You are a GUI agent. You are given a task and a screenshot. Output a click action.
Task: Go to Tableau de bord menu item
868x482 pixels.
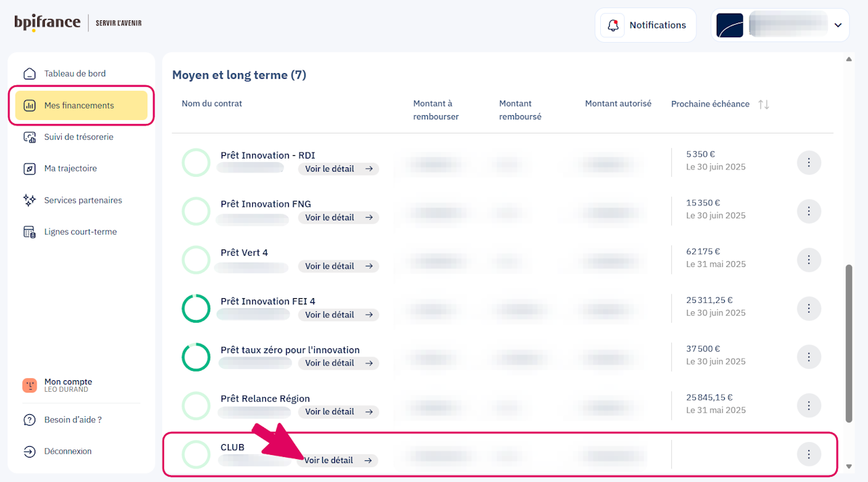click(x=75, y=74)
